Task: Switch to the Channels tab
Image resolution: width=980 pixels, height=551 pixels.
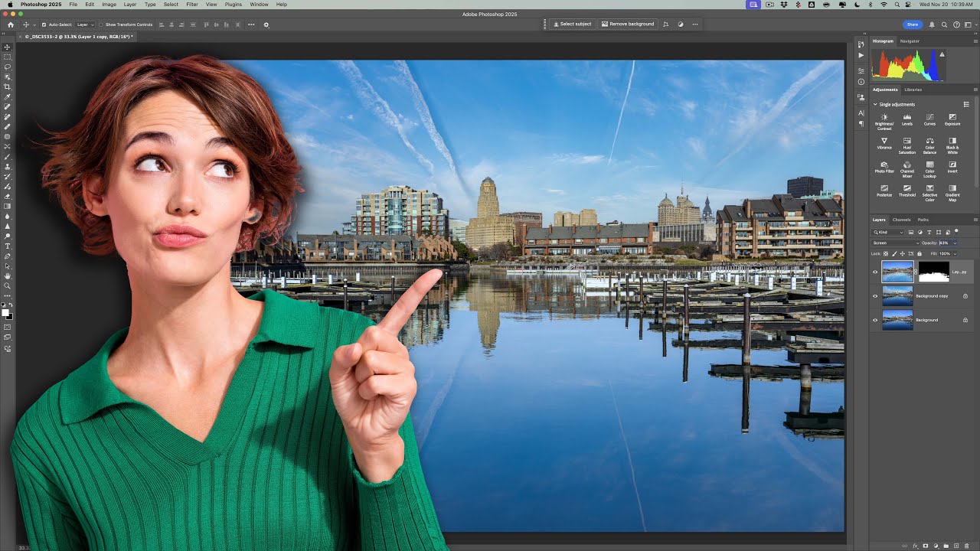Action: coord(901,220)
